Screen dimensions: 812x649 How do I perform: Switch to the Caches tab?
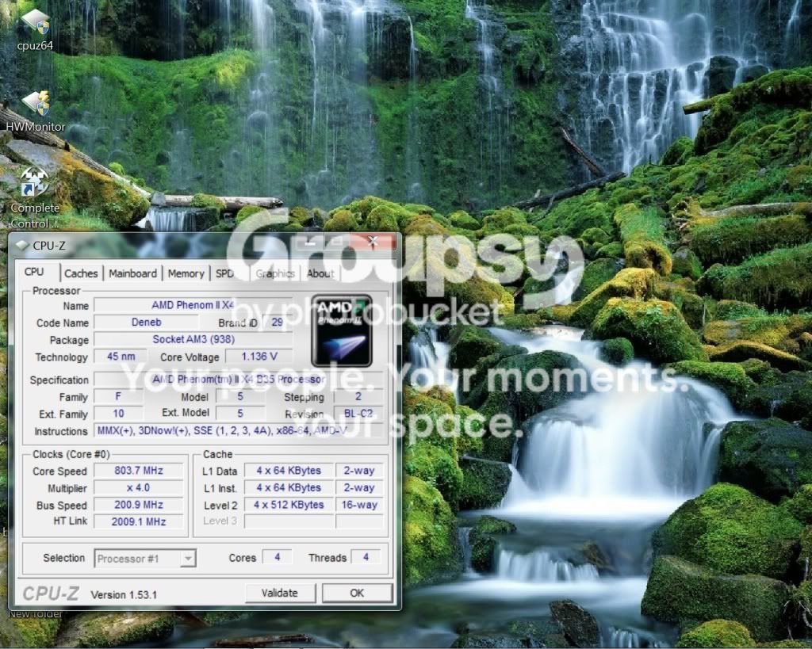[81, 273]
